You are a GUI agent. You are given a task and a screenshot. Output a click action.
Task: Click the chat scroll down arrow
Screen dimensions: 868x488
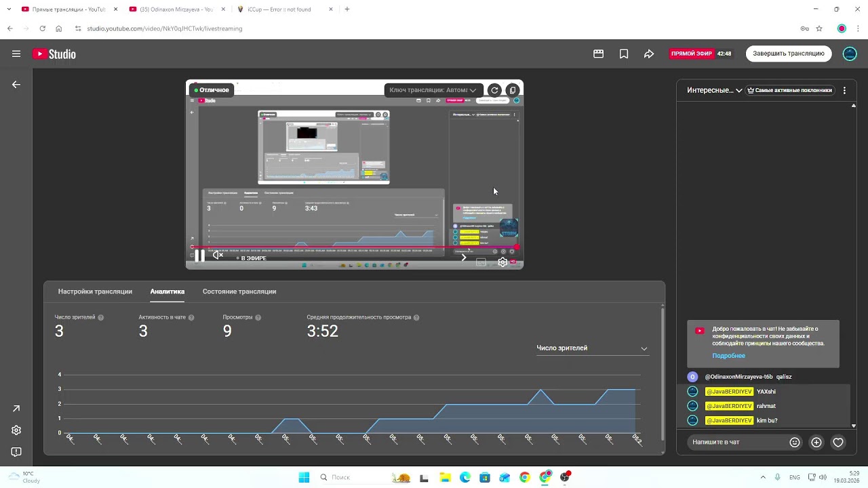pos(854,426)
